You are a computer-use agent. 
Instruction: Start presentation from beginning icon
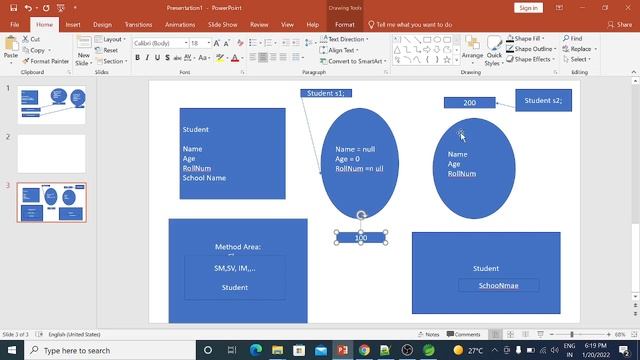coord(61,8)
